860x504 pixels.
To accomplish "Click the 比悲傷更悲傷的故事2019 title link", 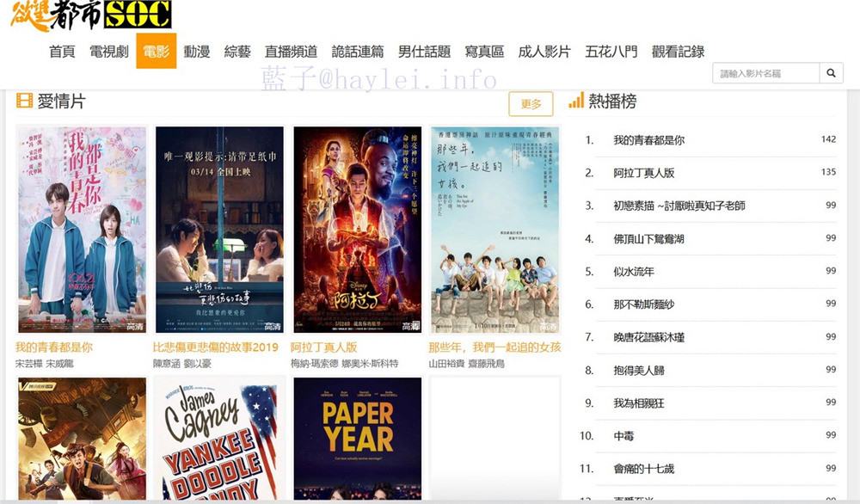I will (x=216, y=347).
